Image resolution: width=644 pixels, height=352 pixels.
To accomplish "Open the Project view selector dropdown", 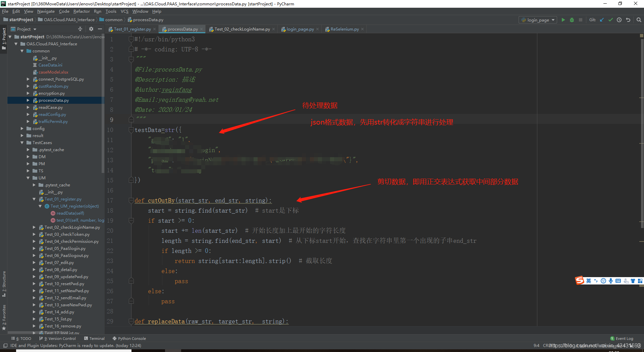I will (23, 29).
